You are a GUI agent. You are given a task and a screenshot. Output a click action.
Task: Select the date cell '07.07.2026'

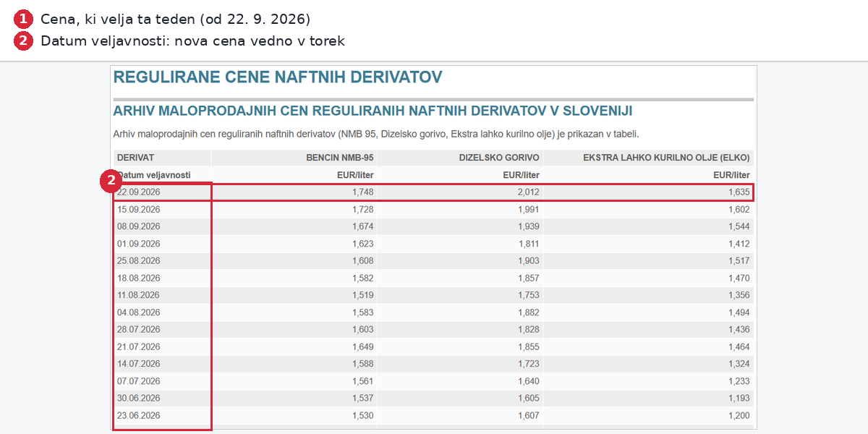tap(139, 381)
